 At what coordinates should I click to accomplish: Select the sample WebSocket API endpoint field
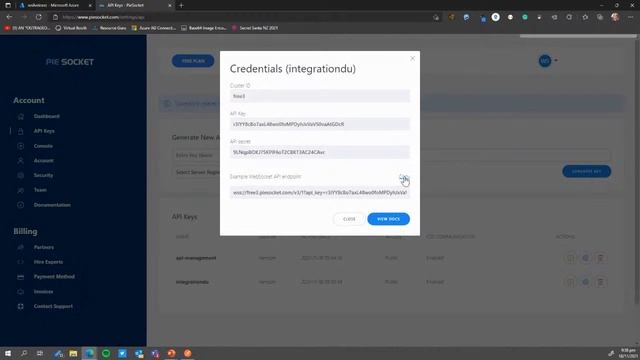[320, 192]
